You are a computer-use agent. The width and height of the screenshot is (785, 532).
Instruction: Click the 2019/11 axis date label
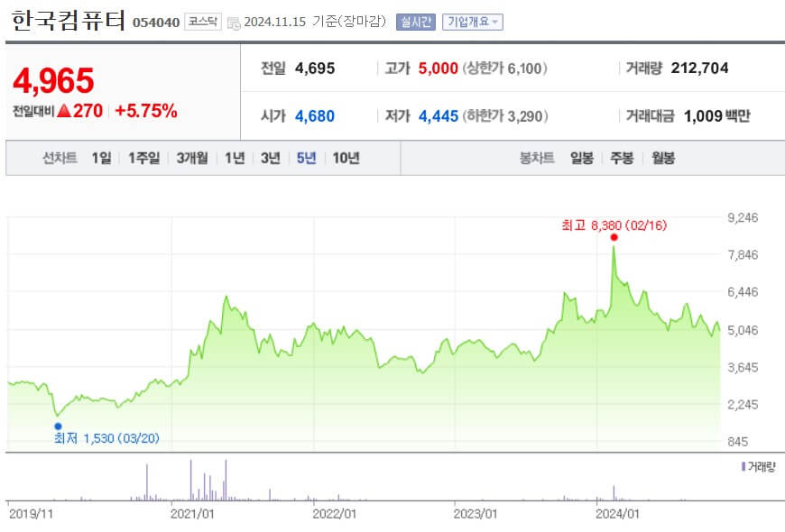(x=31, y=514)
